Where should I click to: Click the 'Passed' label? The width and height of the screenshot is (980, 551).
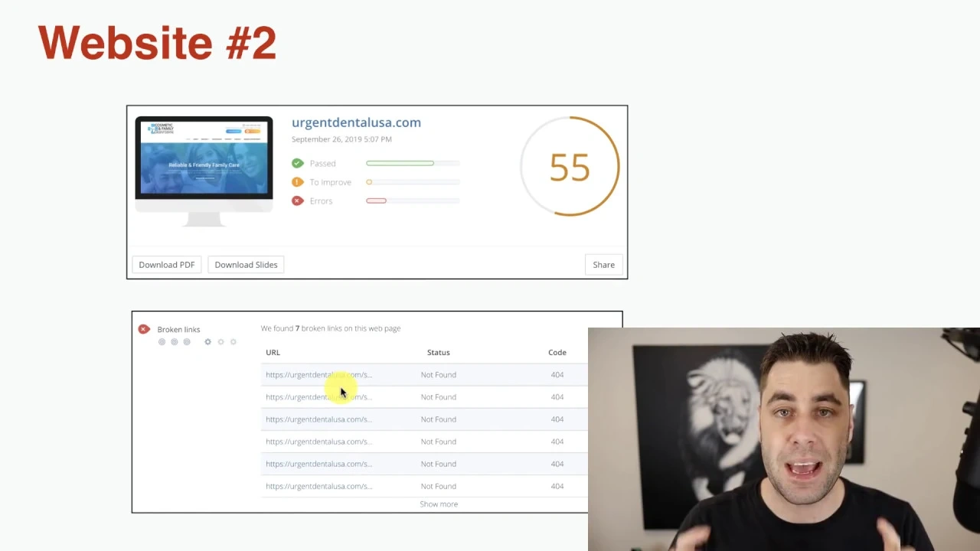pos(322,164)
